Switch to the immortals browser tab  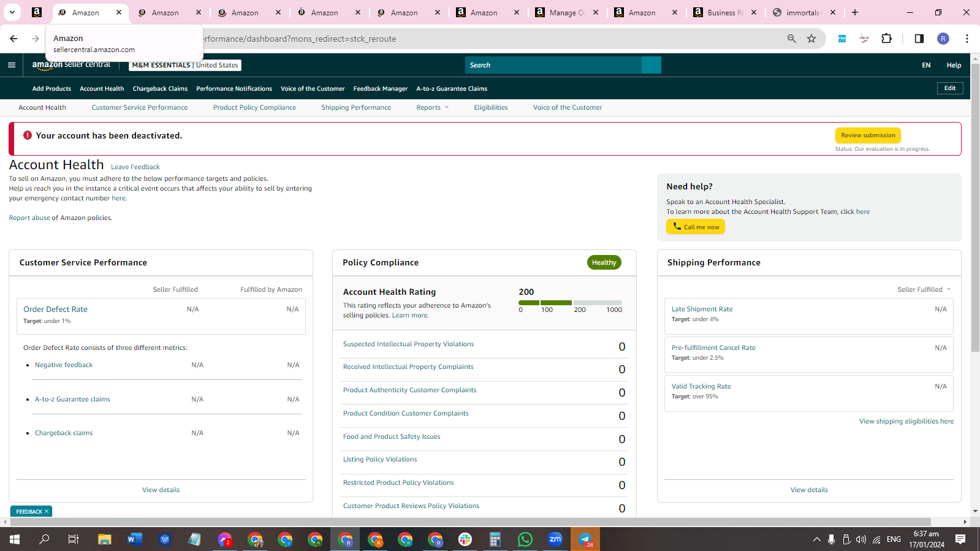click(804, 12)
